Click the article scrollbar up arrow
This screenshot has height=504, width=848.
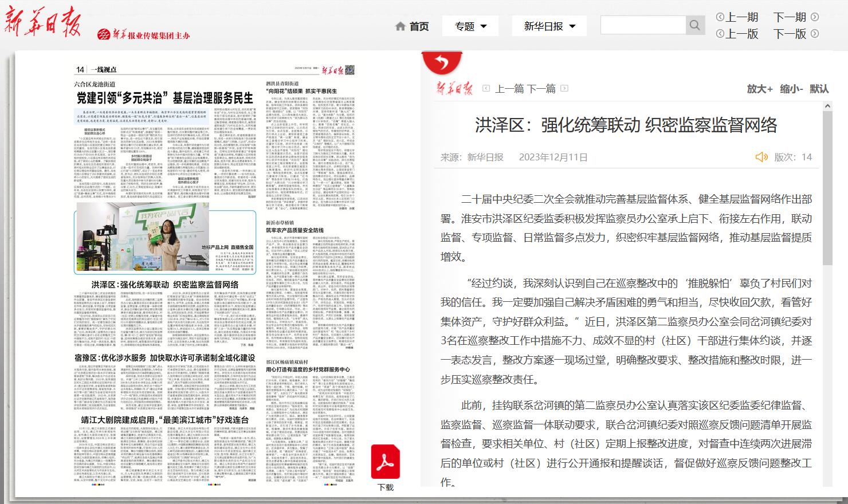tap(827, 106)
